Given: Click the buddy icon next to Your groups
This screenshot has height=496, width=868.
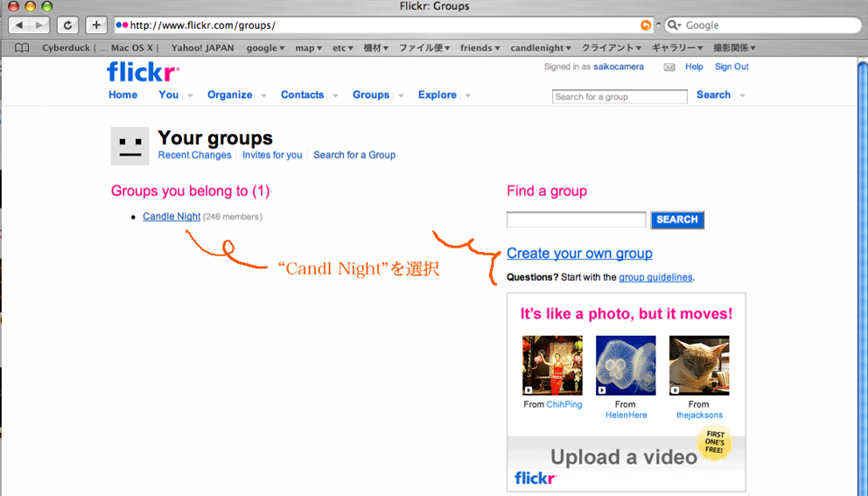Looking at the screenshot, I should click(130, 146).
